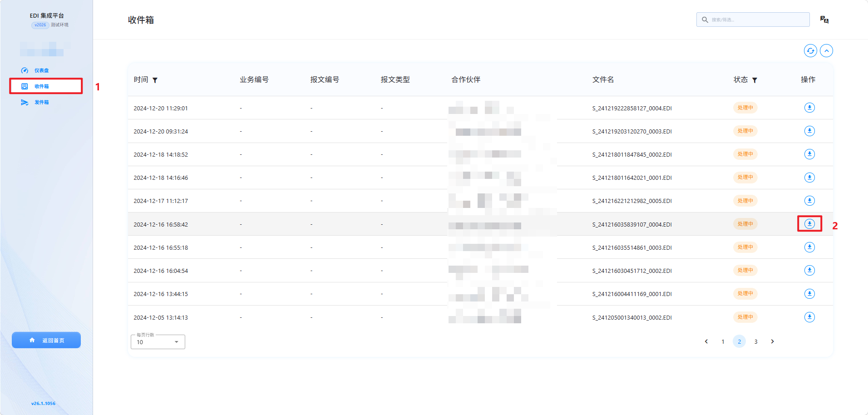The image size is (868, 415).
Task: Click file name S_241216030451712_0002.EDI
Action: 632,271
